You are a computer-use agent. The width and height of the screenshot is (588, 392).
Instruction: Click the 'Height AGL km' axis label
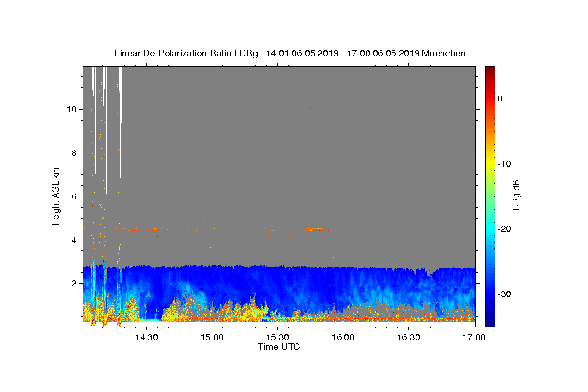click(x=56, y=196)
